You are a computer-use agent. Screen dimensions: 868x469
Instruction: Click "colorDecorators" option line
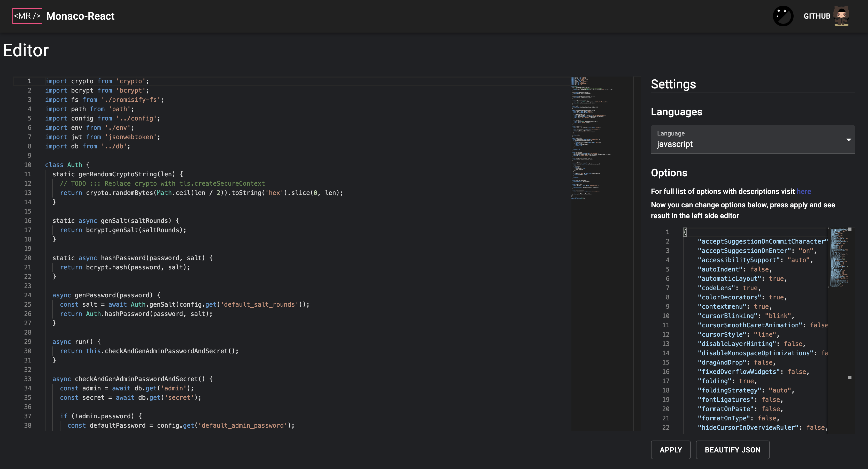742,297
